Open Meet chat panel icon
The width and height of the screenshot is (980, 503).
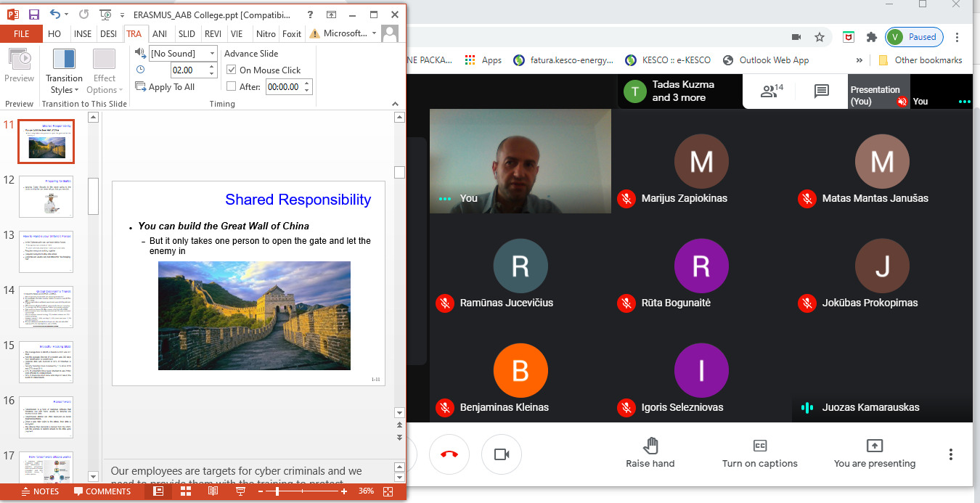click(x=822, y=91)
